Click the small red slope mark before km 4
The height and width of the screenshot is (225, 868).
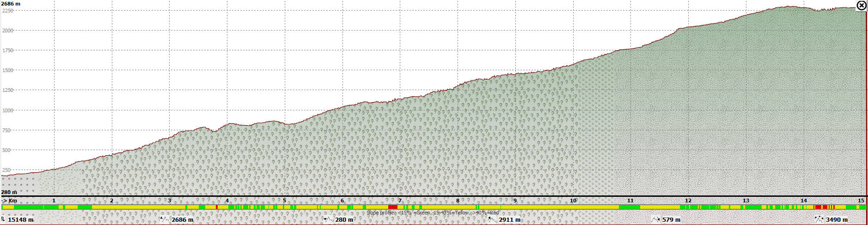(x=217, y=207)
